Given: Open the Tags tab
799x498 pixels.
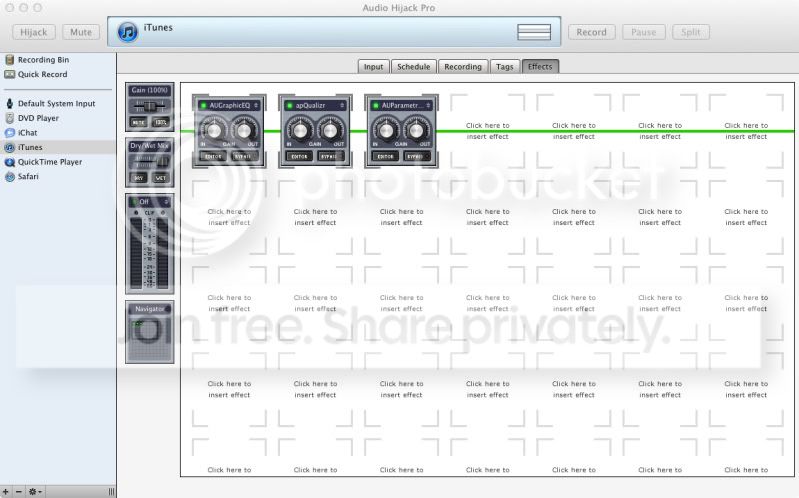Looking at the screenshot, I should tap(504, 67).
